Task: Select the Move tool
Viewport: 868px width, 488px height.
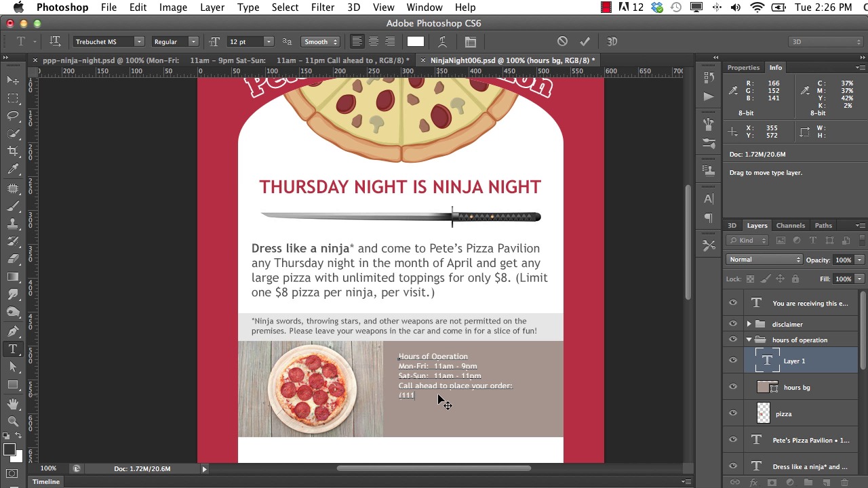Action: click(x=13, y=81)
